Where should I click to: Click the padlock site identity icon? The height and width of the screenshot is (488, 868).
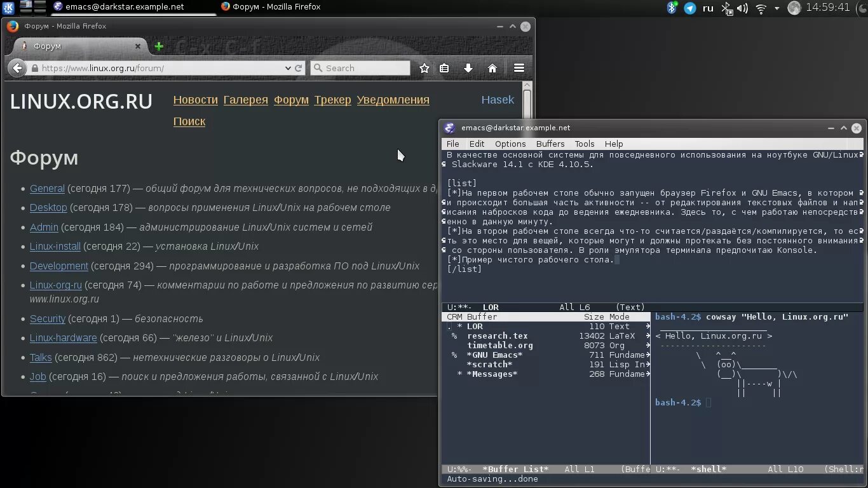pyautogui.click(x=34, y=68)
